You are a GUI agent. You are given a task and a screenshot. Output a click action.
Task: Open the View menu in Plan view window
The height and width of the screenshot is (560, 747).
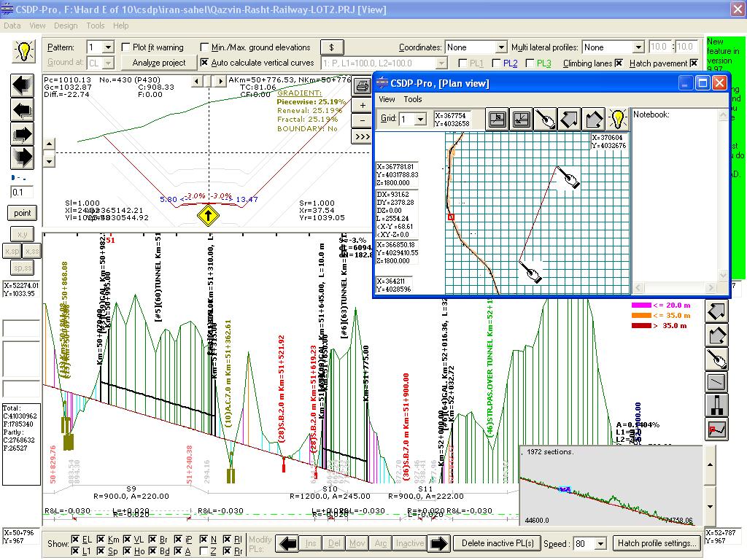point(387,99)
